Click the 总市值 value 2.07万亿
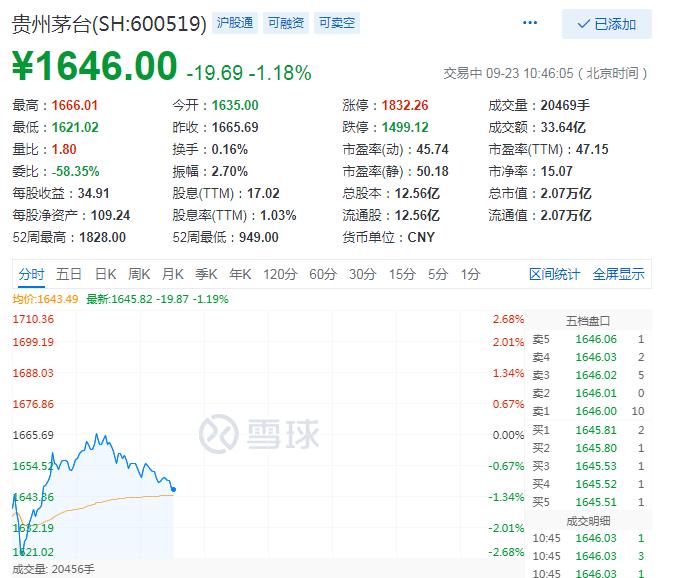Screen dimensions: 678x578 coord(566,193)
